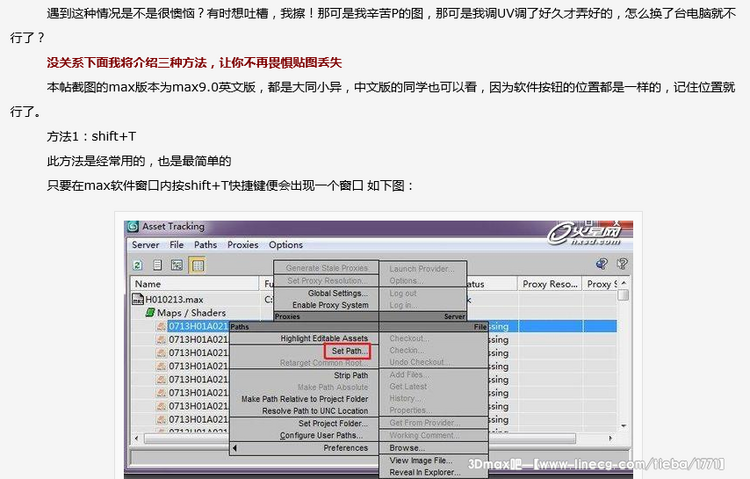Choose Global Settings... in Proxies menu
Image resolution: width=750 pixels, height=479 pixels.
click(x=338, y=293)
